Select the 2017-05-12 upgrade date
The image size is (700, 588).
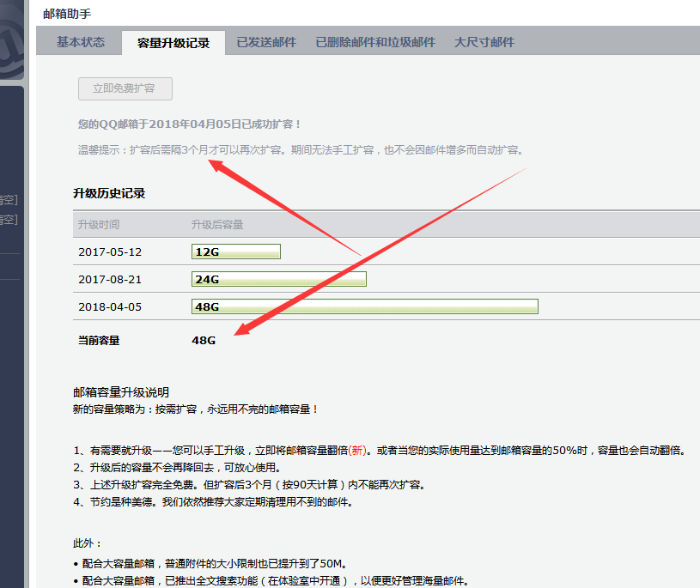point(110,252)
